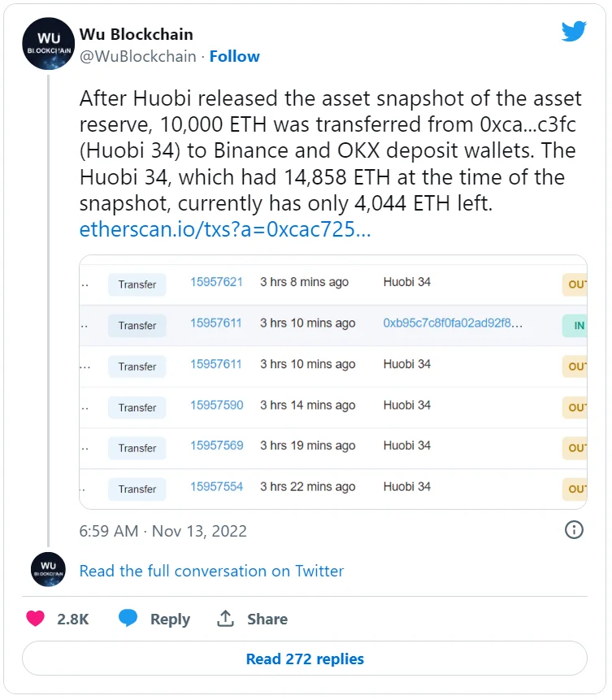Click small Wu Blockchain avatar below tweet
The width and height of the screenshot is (612, 700).
pos(48,570)
